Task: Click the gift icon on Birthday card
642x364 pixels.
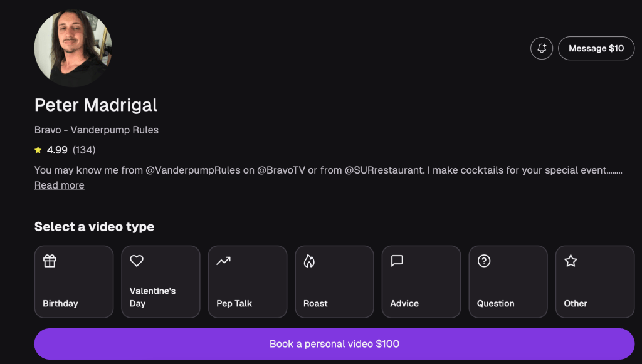Action: (x=50, y=261)
